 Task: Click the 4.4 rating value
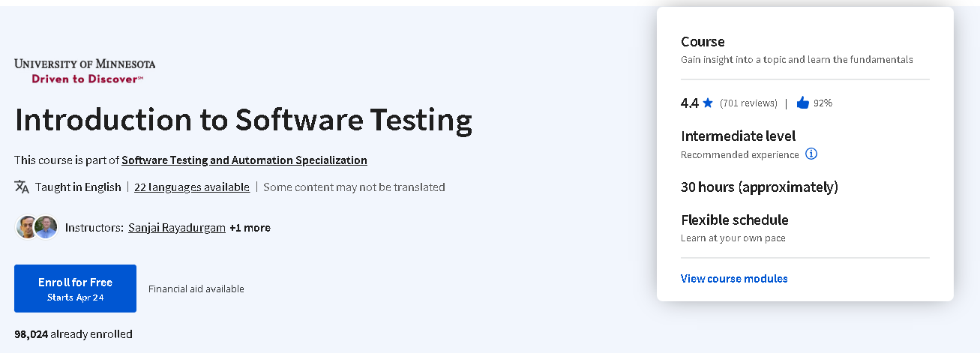point(690,103)
